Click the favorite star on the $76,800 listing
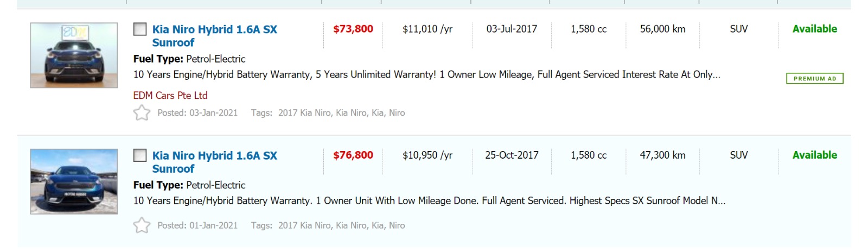This screenshot has width=868, height=251. pos(142,225)
